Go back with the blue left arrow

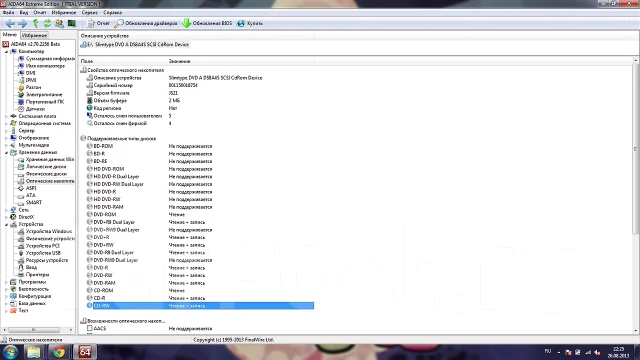point(10,23)
